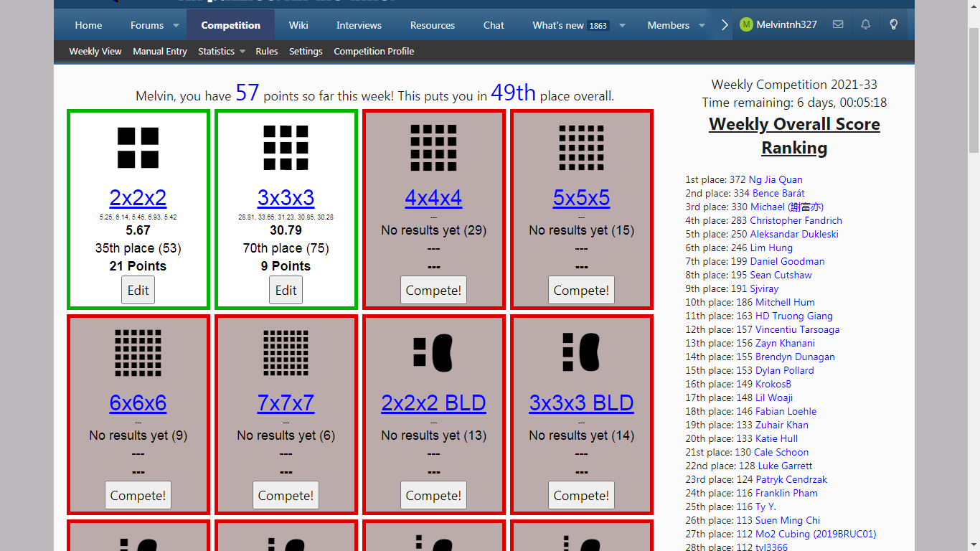This screenshot has height=551, width=980.
Task: Click the 2x2x2 BLD blindfold icon
Action: (433, 353)
